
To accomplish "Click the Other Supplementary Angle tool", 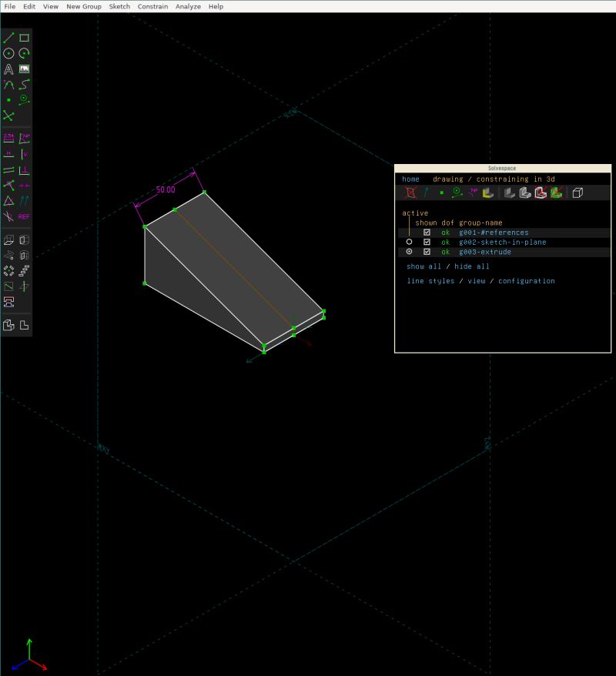I will click(x=8, y=216).
